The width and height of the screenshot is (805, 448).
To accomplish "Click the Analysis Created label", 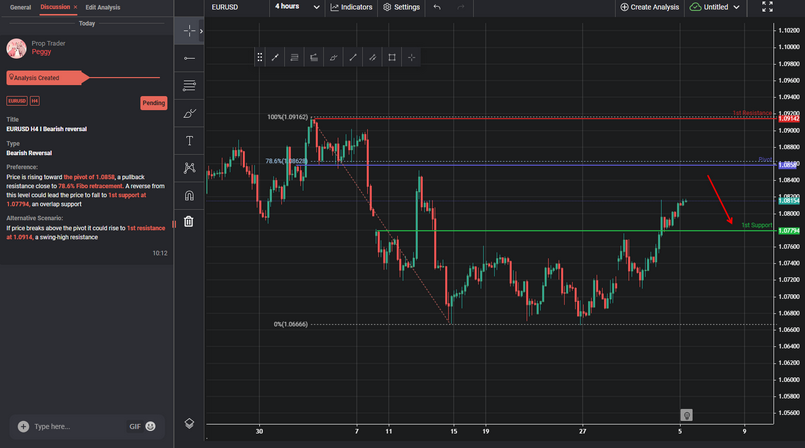I will [x=36, y=78].
